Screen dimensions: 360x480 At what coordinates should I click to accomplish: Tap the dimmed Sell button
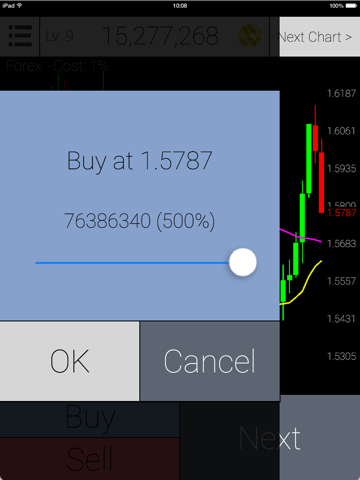90,459
